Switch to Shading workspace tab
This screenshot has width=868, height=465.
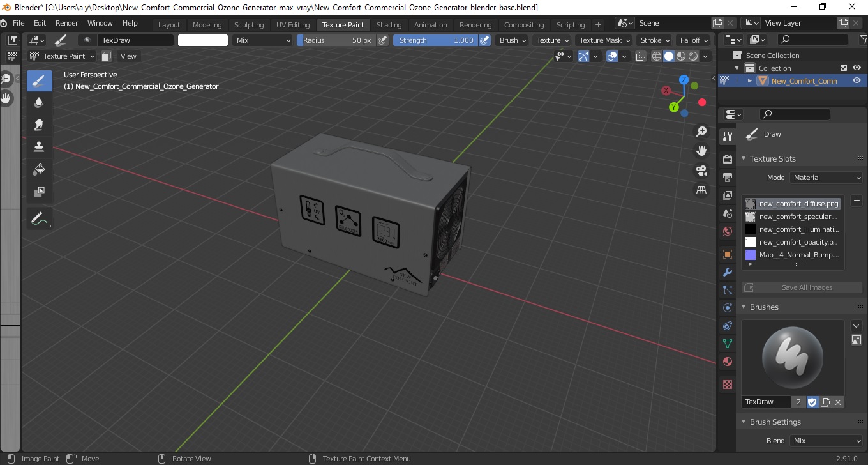pyautogui.click(x=389, y=25)
